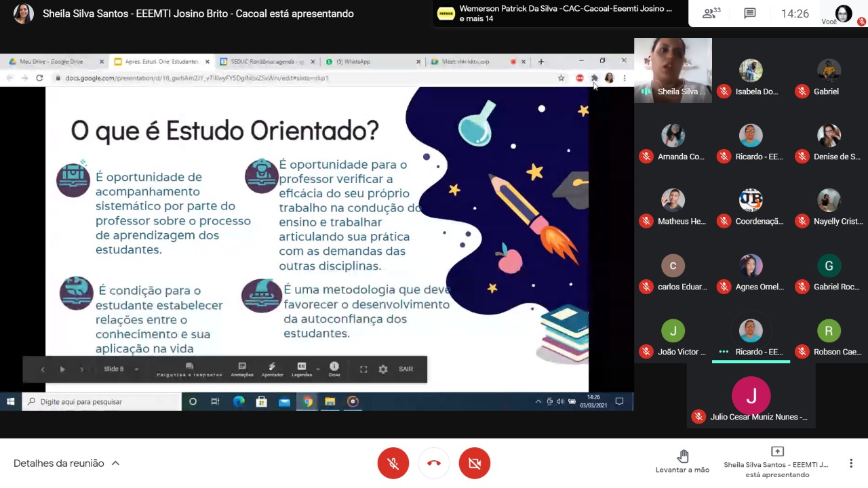Open File Explorer from the taskbar

coord(330,401)
